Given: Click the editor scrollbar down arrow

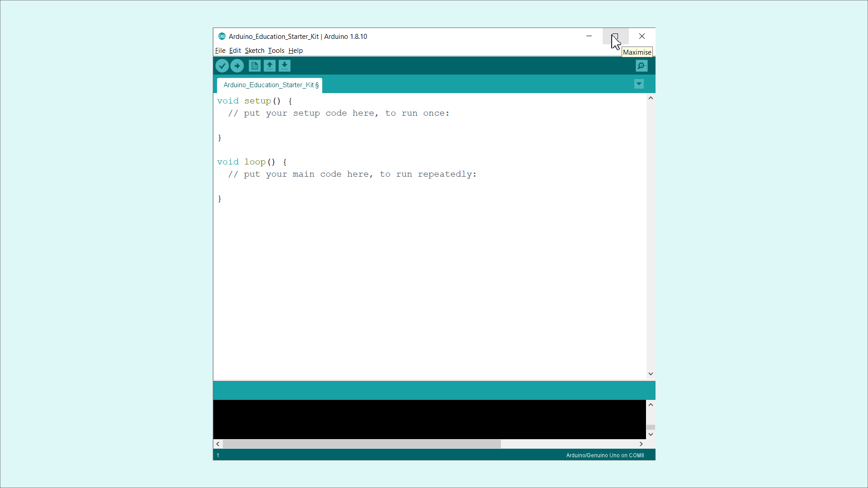Looking at the screenshot, I should pyautogui.click(x=651, y=374).
